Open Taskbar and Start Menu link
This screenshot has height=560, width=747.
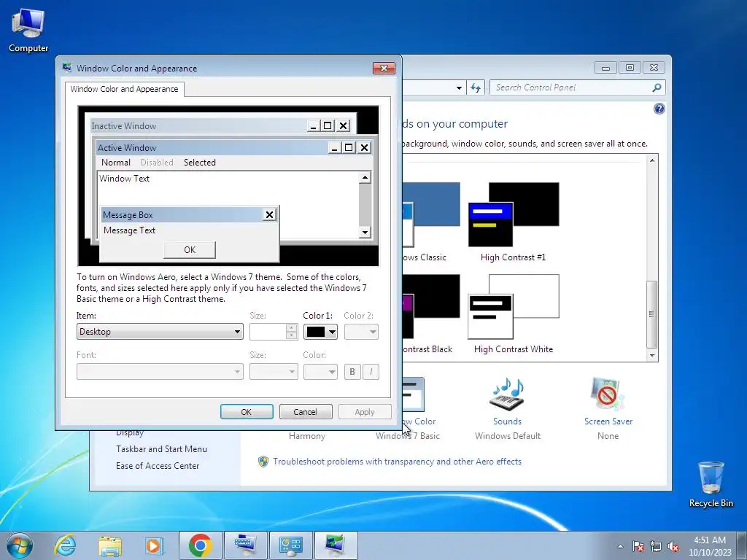pyautogui.click(x=161, y=449)
